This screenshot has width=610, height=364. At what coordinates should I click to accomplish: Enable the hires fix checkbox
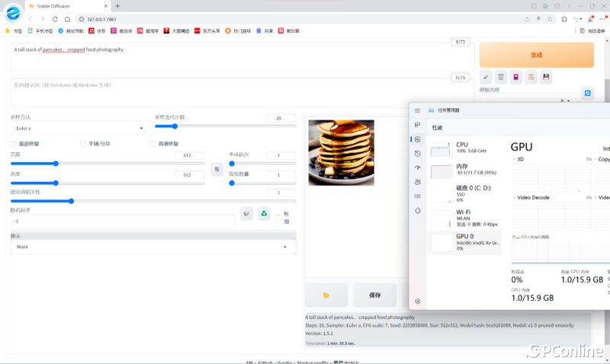pos(152,144)
